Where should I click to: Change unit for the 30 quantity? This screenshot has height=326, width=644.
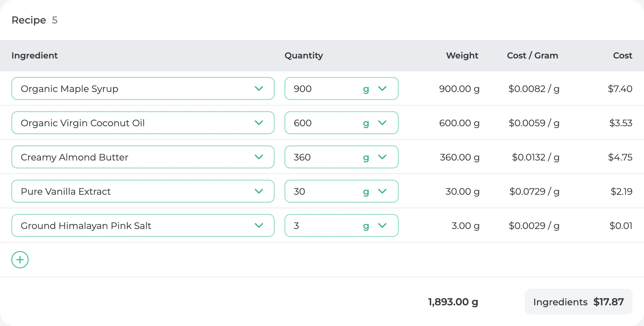(375, 191)
